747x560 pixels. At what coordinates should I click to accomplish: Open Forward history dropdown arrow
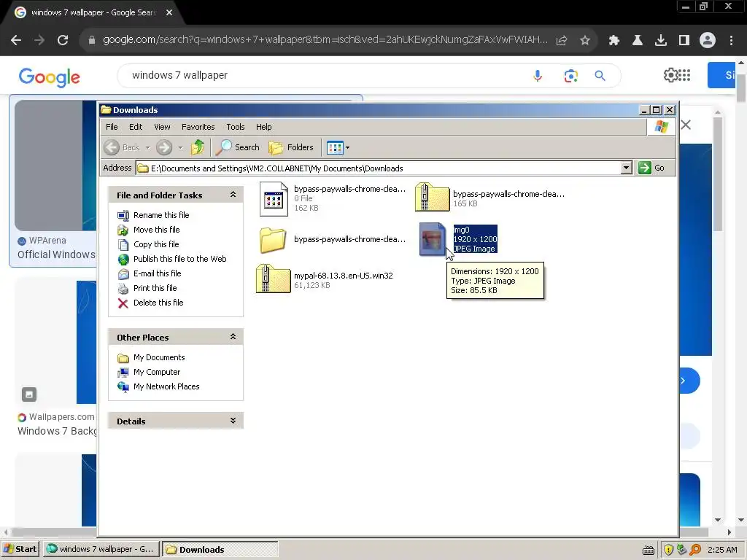(181, 147)
